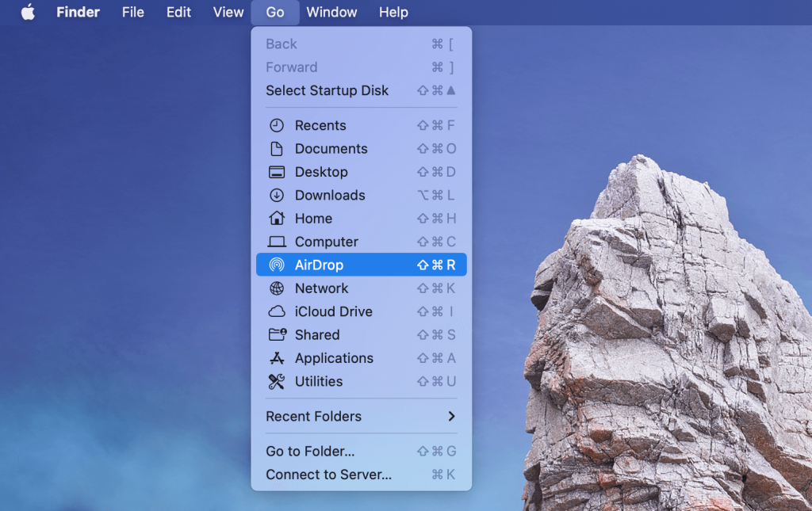Select Computer in the Go menu
The image size is (812, 511).
362,242
